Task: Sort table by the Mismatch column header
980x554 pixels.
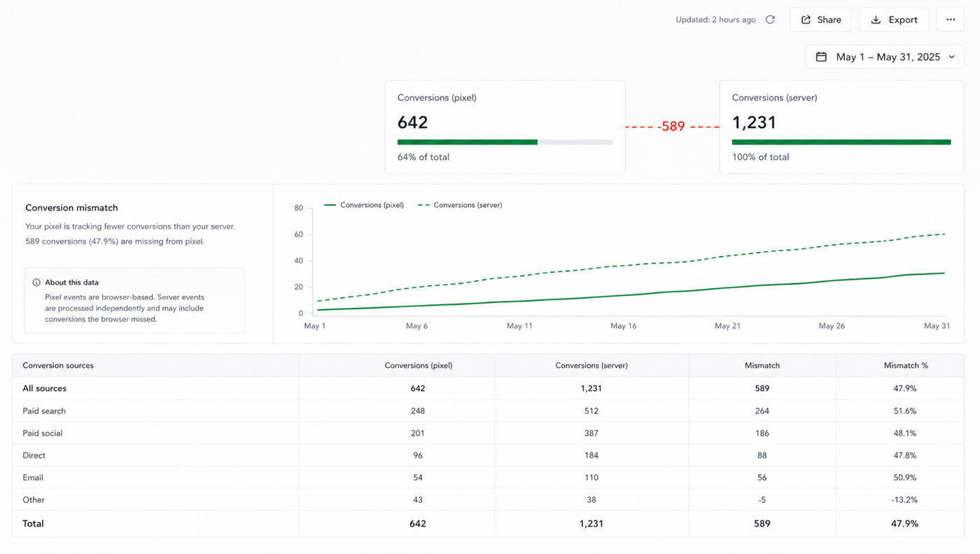Action: point(762,365)
